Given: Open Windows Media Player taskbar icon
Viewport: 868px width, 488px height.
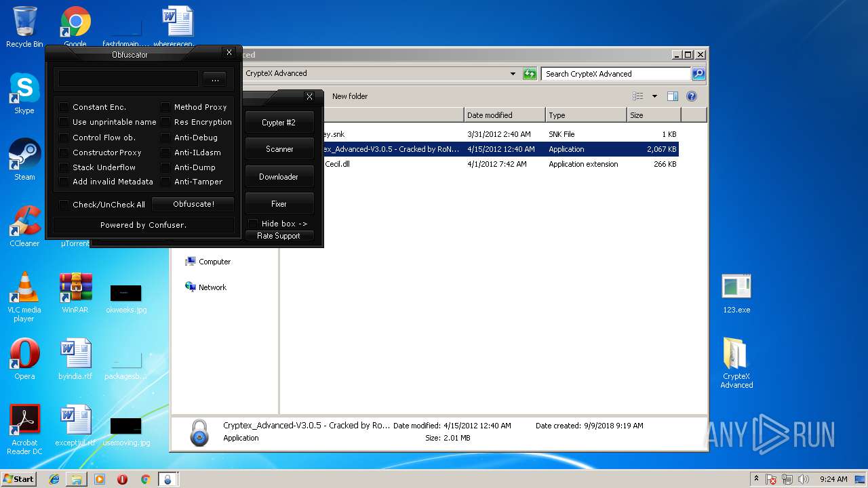Looking at the screenshot, I should point(100,479).
